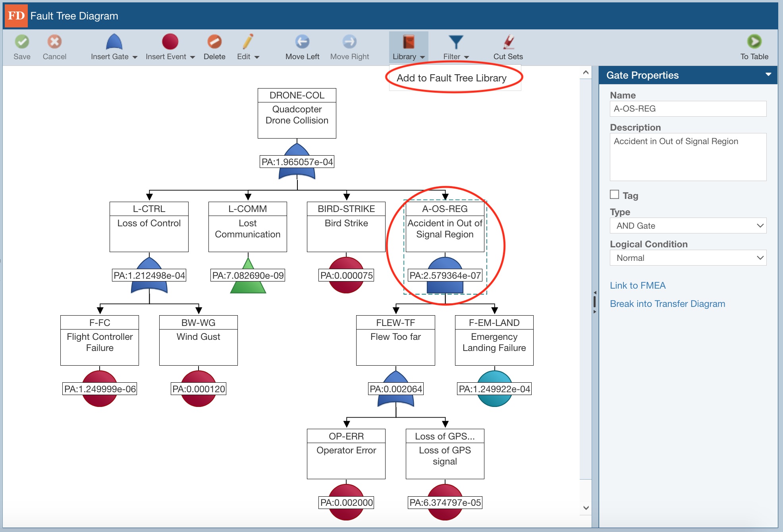Click Break into Transfer Diagram
This screenshot has width=783, height=532.
[667, 304]
